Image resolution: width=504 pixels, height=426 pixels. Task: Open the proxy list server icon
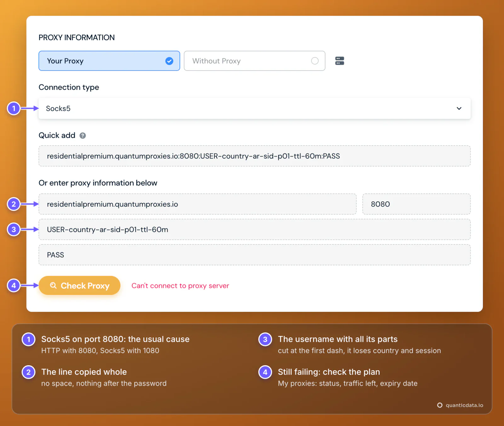[340, 61]
